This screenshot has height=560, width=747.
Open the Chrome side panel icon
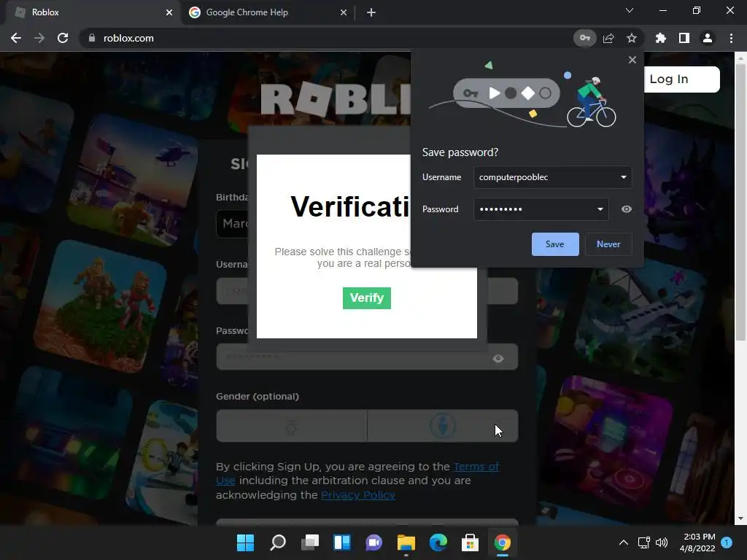click(x=684, y=38)
